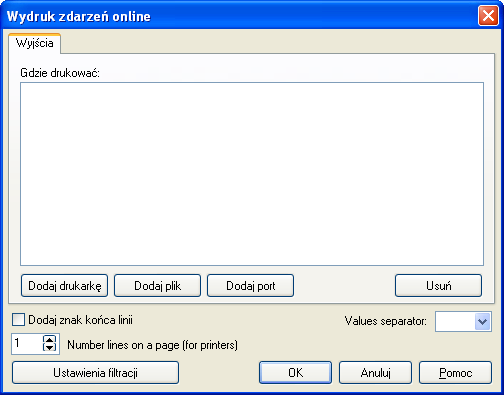Click inside the Gdzie drukować list box
Image resolution: width=504 pixels, height=395 pixels.
[x=252, y=174]
